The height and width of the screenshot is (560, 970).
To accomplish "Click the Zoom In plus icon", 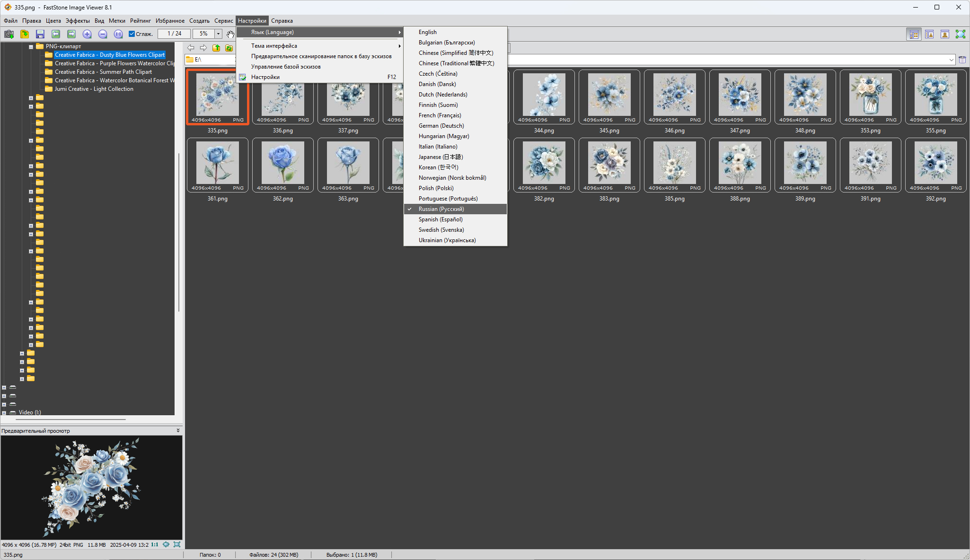I will click(x=87, y=34).
